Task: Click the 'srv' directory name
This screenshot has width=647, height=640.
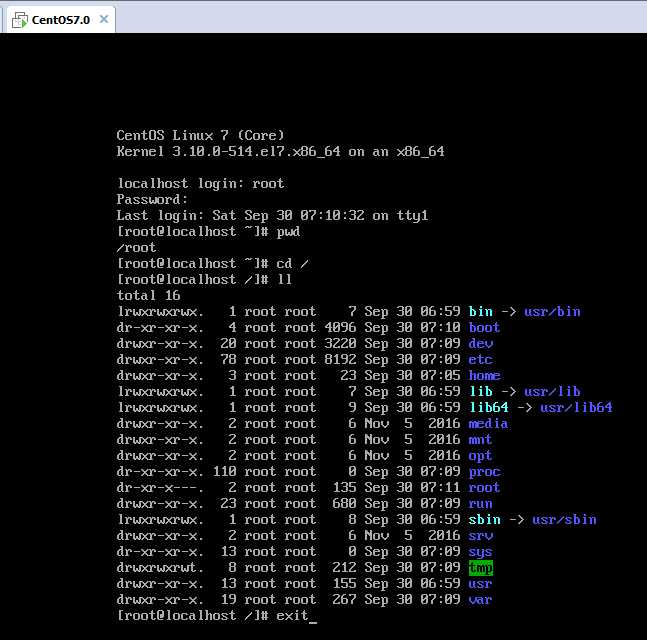Action: [481, 535]
